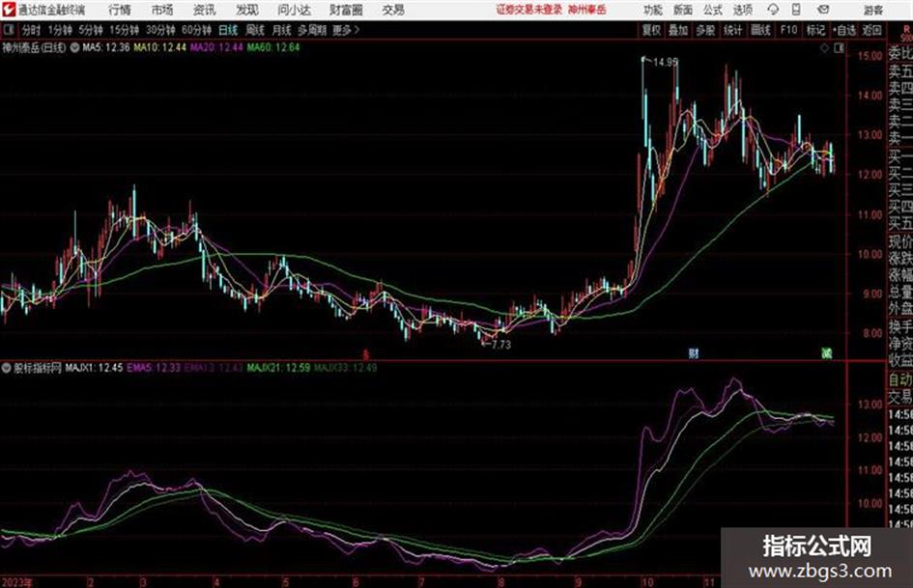The height and width of the screenshot is (588, 913).
Task: Open the 市场 menu
Action: (x=162, y=10)
